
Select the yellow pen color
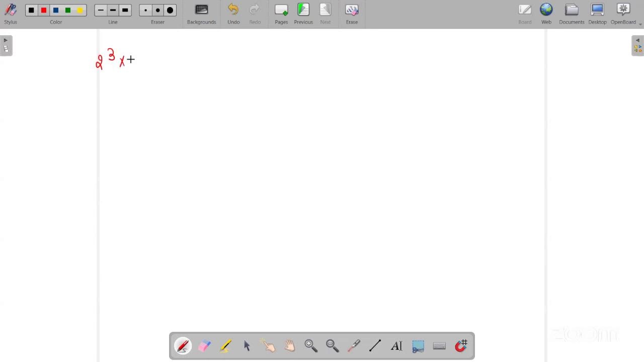[x=80, y=10]
